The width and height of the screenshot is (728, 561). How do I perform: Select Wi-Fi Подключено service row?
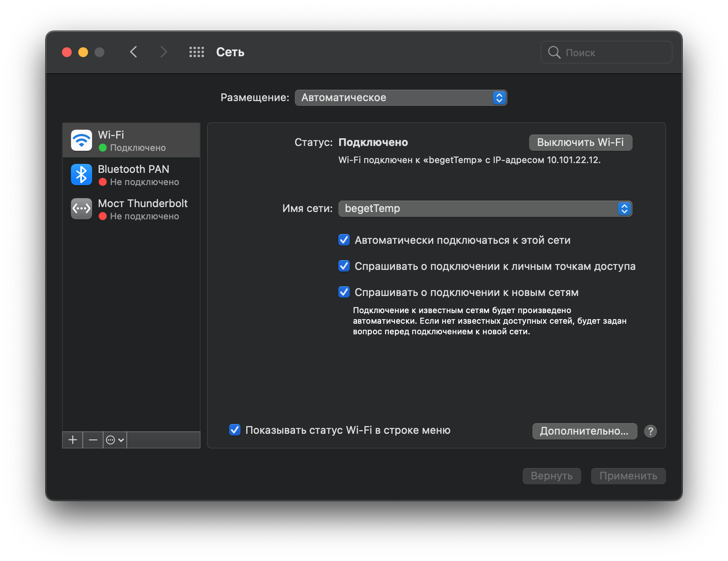(131, 140)
